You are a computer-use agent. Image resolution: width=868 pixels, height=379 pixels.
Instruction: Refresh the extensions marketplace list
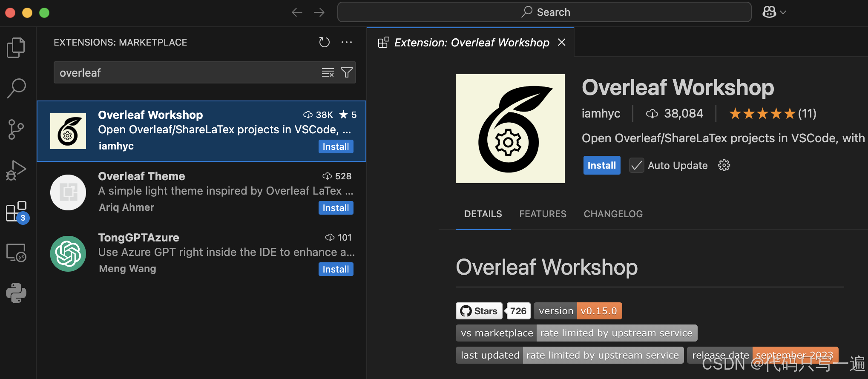click(x=325, y=42)
